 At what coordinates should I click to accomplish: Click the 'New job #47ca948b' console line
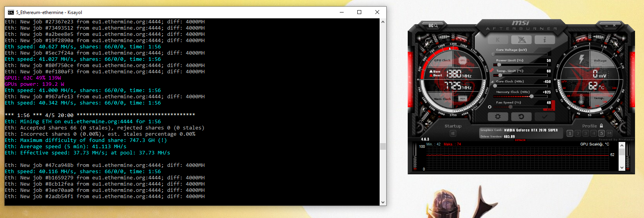tap(105, 165)
